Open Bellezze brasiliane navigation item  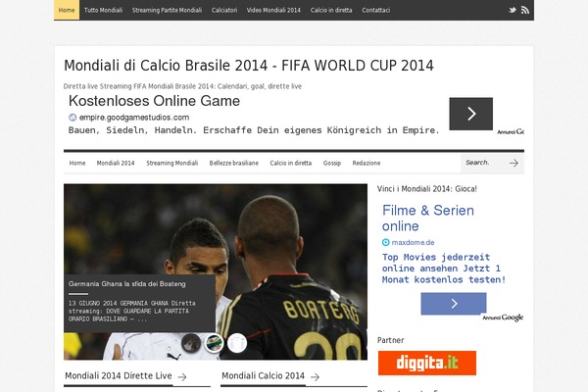point(234,163)
